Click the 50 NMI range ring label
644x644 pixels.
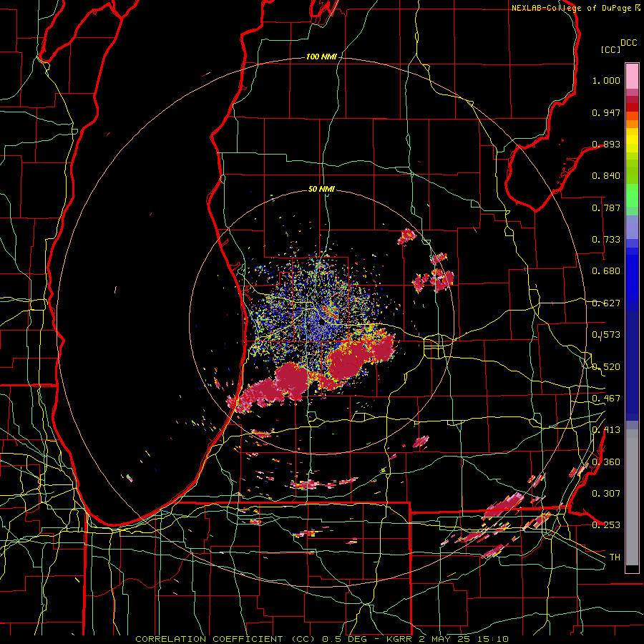pos(321,189)
